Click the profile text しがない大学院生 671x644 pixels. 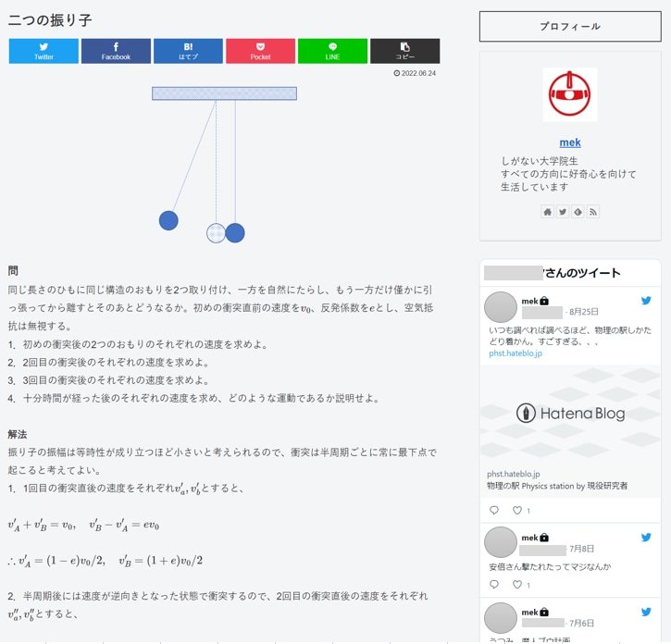pyautogui.click(x=540, y=161)
